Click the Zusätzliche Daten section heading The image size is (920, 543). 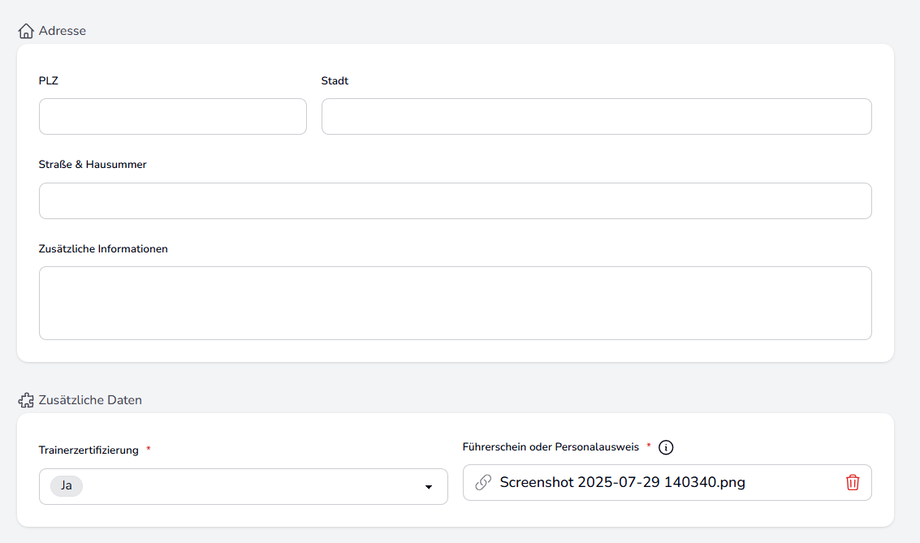point(90,400)
